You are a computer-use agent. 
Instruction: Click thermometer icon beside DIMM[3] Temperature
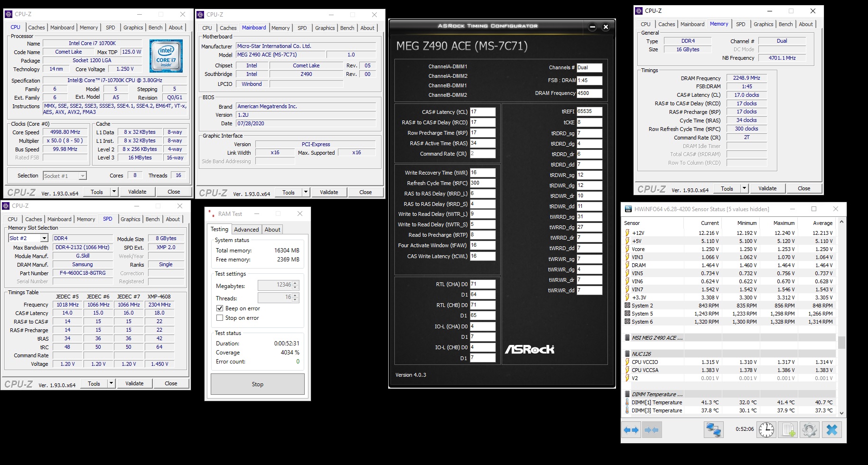[x=627, y=410]
